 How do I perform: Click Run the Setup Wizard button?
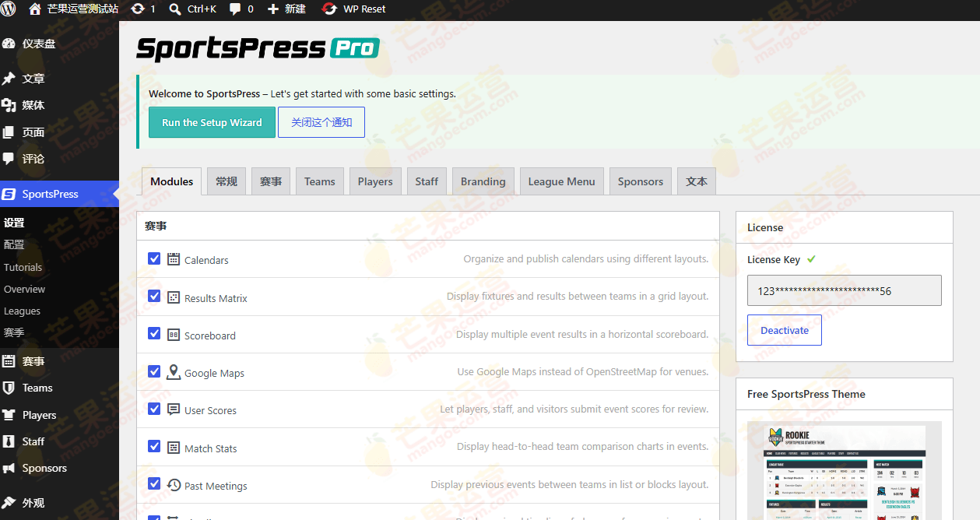click(x=212, y=122)
